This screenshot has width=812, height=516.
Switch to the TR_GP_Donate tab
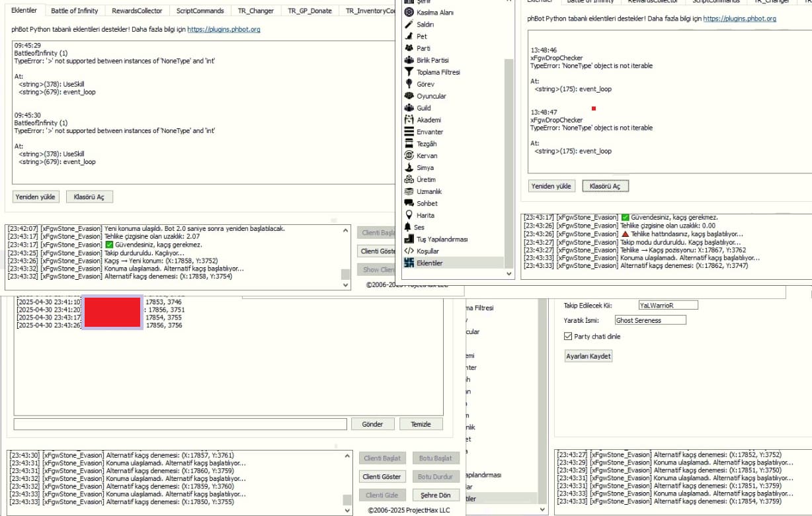pos(310,11)
